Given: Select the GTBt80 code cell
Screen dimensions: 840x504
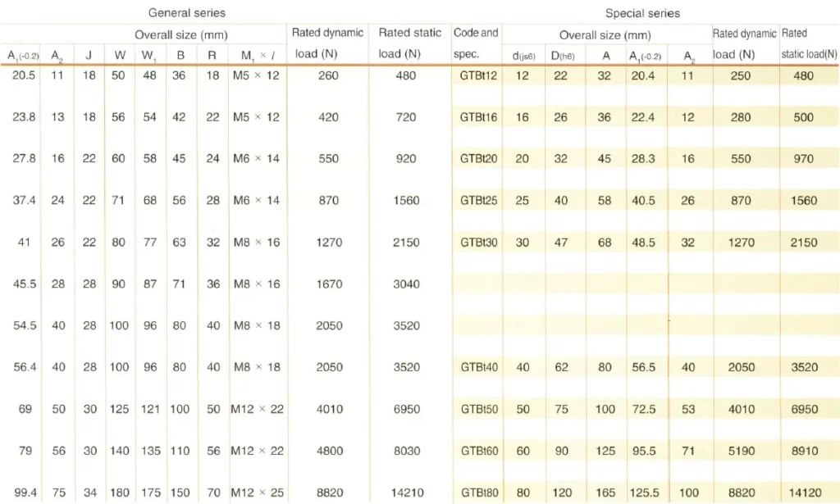Looking at the screenshot, I should [478, 493].
